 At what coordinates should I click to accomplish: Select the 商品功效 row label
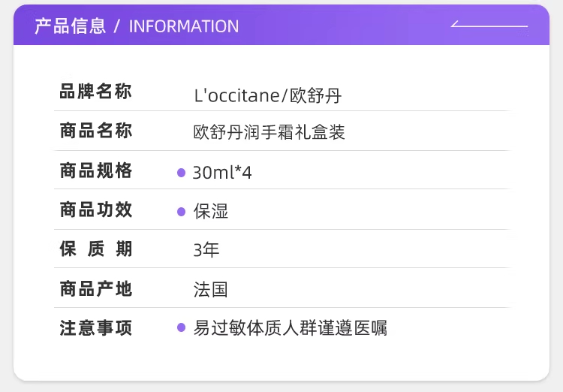coord(95,210)
